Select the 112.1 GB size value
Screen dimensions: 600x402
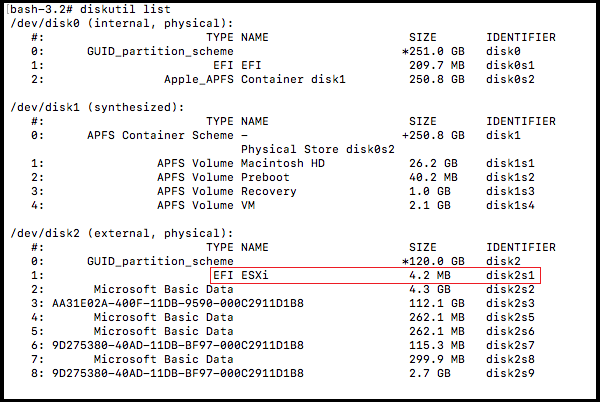click(x=433, y=303)
